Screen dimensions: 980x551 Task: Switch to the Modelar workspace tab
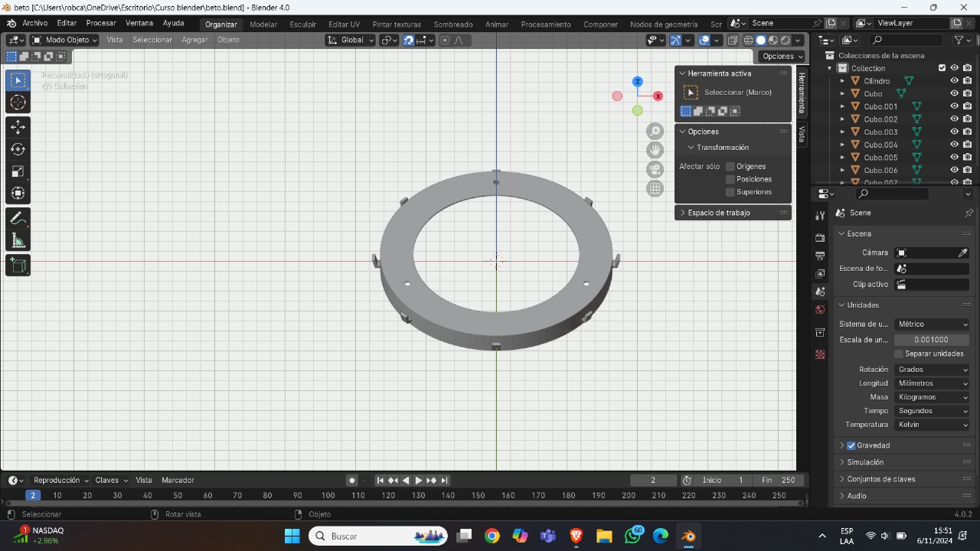[263, 24]
